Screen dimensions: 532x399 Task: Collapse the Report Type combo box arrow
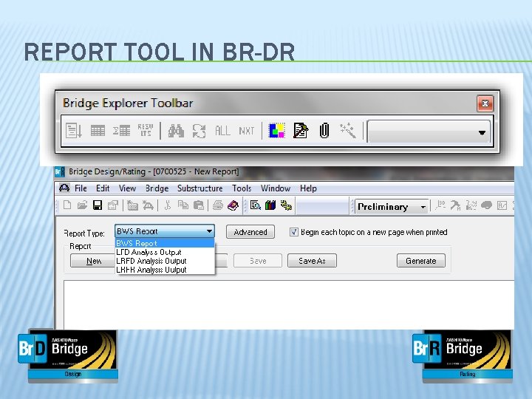[209, 231]
